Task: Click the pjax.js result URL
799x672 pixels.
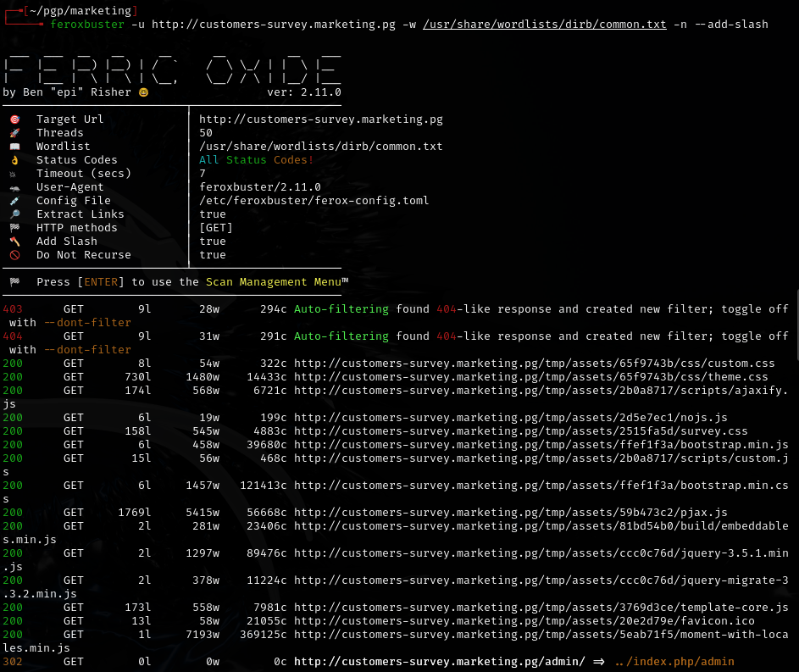Action: point(510,513)
